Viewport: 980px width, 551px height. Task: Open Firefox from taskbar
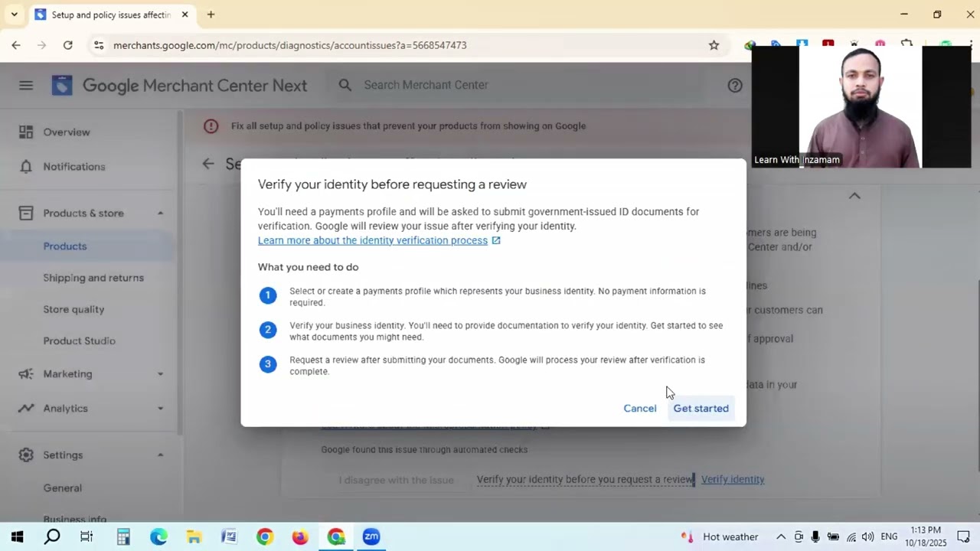299,536
